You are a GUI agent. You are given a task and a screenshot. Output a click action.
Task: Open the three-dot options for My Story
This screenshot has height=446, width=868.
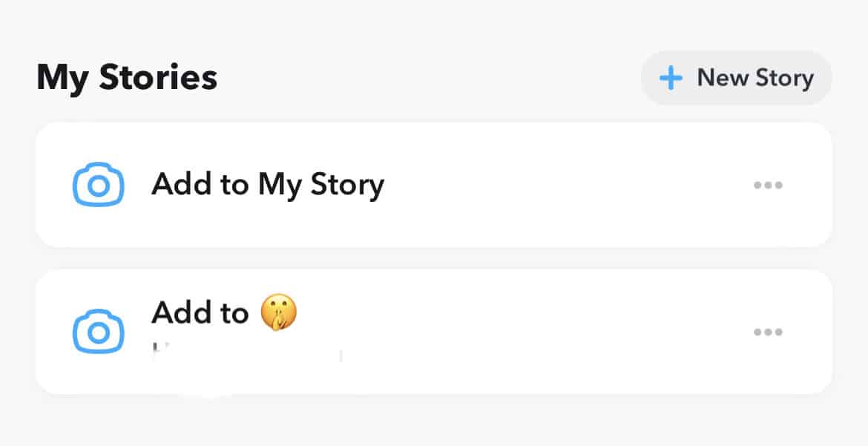768,185
